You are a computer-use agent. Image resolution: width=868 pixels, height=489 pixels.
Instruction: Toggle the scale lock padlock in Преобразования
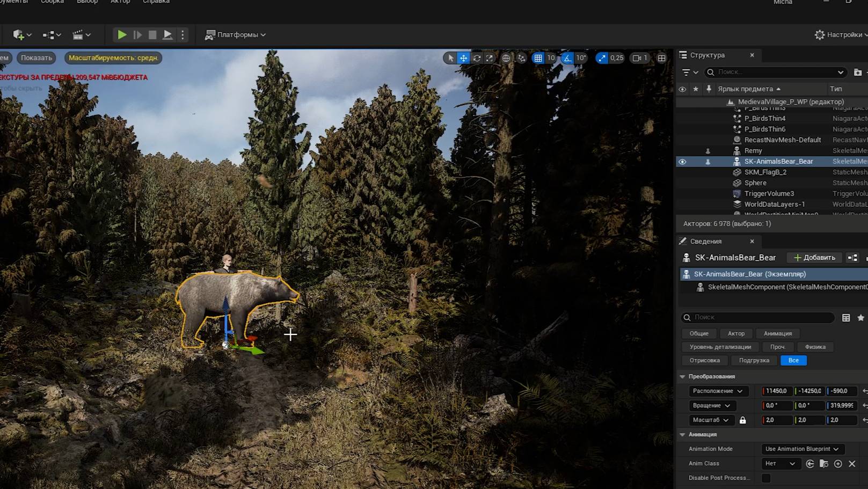click(742, 420)
